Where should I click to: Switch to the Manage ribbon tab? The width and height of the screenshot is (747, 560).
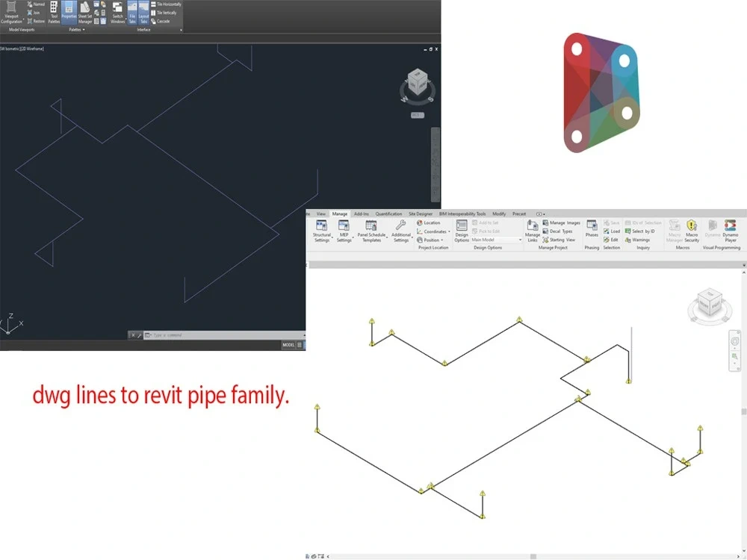pos(339,213)
